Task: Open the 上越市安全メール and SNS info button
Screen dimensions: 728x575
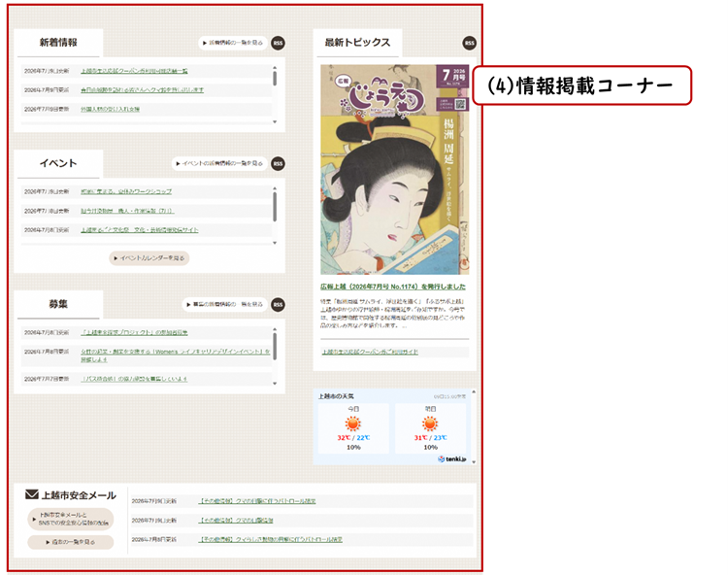Action: point(71,519)
